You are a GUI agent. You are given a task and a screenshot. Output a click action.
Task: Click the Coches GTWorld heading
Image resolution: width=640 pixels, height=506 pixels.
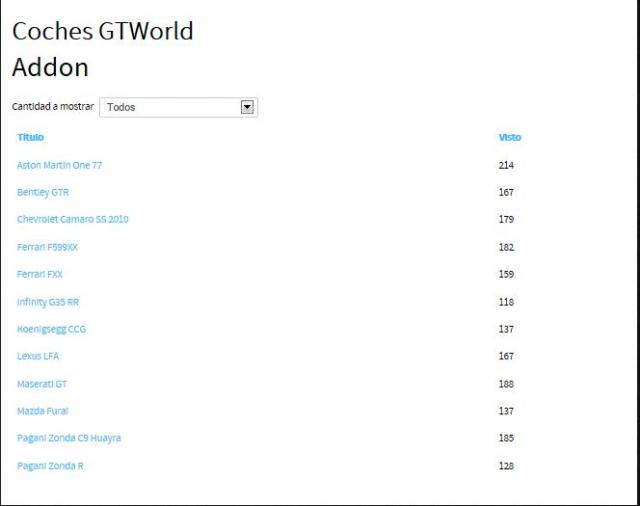pos(103,31)
